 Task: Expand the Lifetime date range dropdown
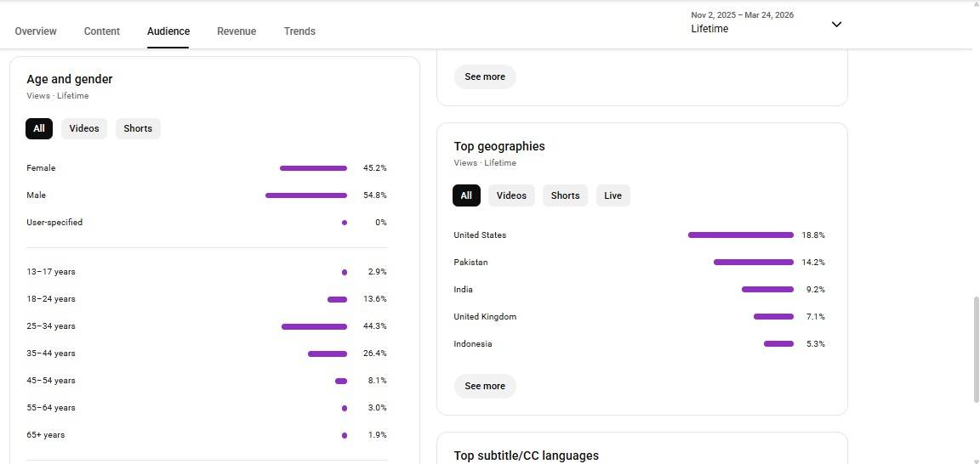pos(835,24)
